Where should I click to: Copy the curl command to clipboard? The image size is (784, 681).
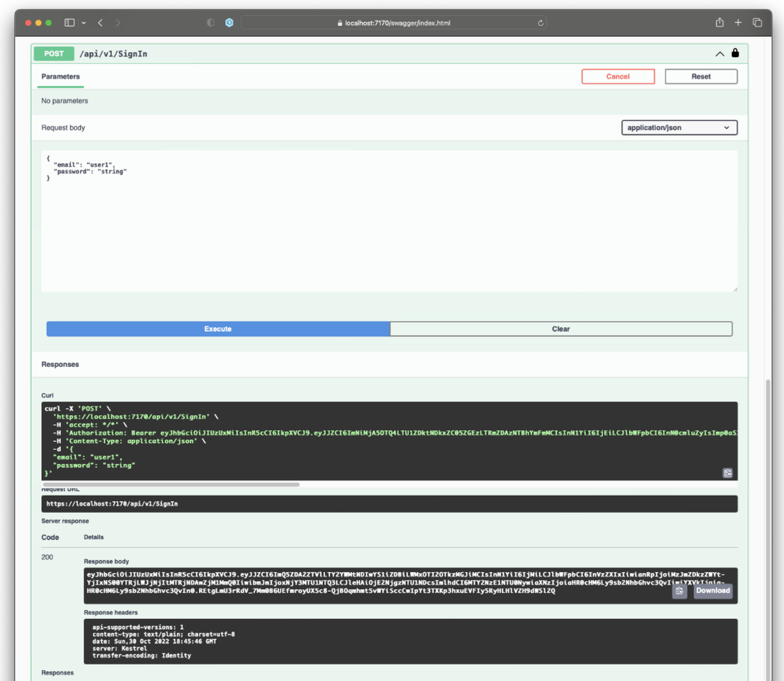tap(728, 473)
